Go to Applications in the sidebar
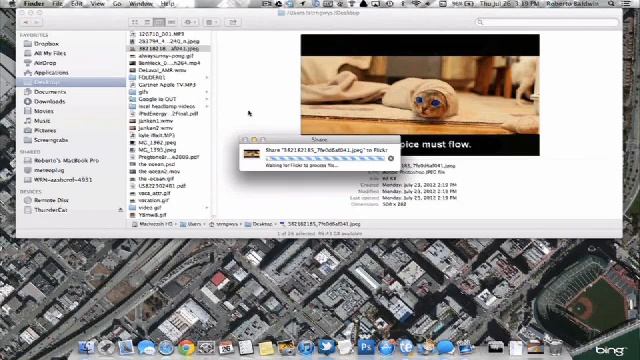 pos(51,73)
